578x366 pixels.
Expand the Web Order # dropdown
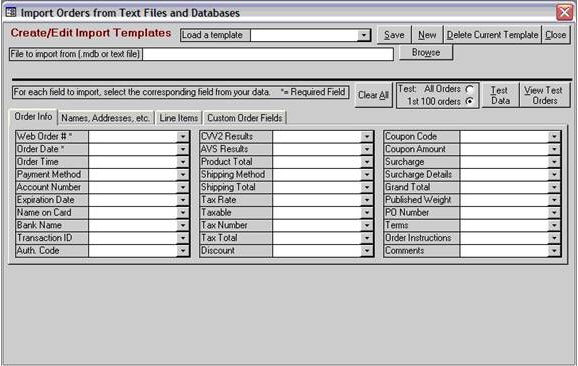pos(183,137)
